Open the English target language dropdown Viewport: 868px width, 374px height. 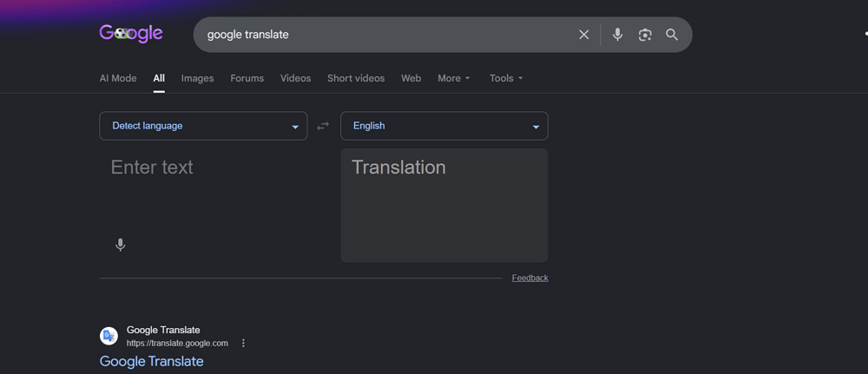point(444,126)
